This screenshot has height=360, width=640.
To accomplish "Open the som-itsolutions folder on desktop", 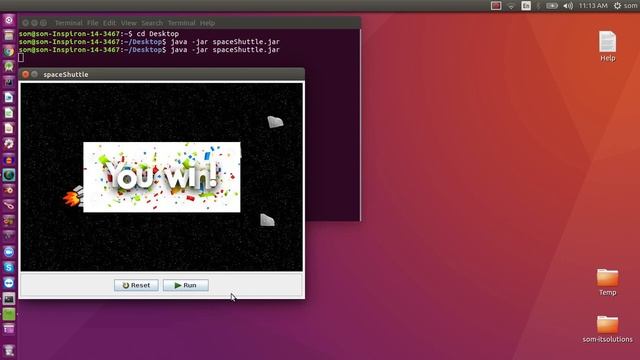I will click(x=607, y=329).
